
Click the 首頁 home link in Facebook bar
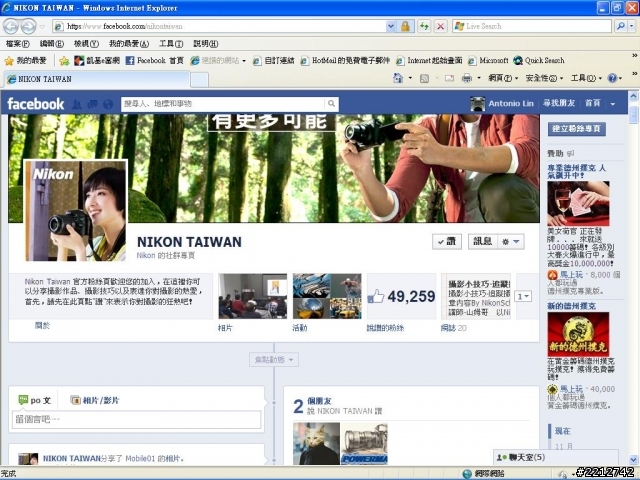click(x=593, y=104)
